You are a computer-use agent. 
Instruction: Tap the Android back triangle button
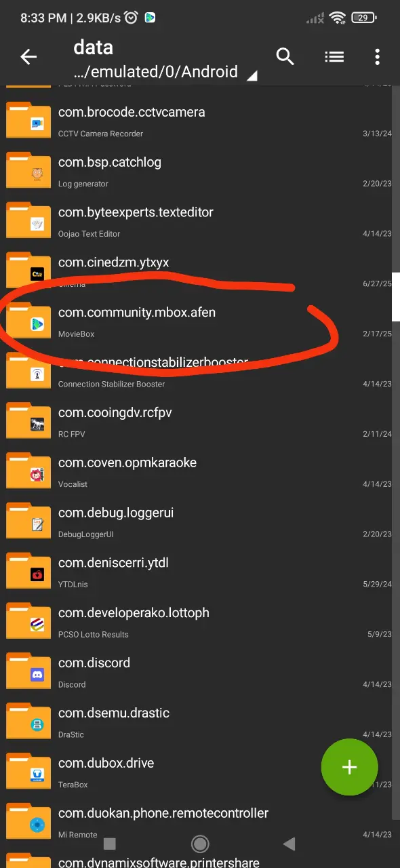coord(289,844)
